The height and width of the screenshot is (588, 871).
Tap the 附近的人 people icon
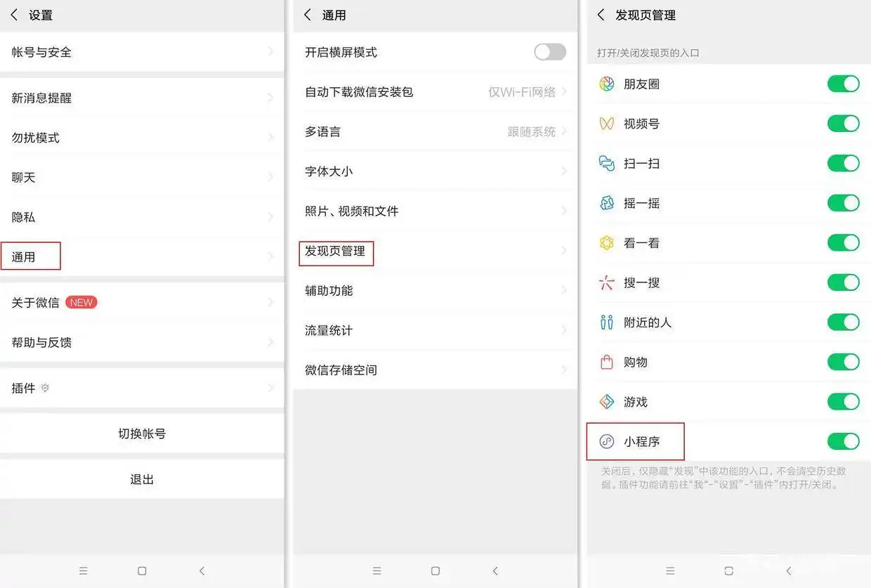pyautogui.click(x=606, y=322)
